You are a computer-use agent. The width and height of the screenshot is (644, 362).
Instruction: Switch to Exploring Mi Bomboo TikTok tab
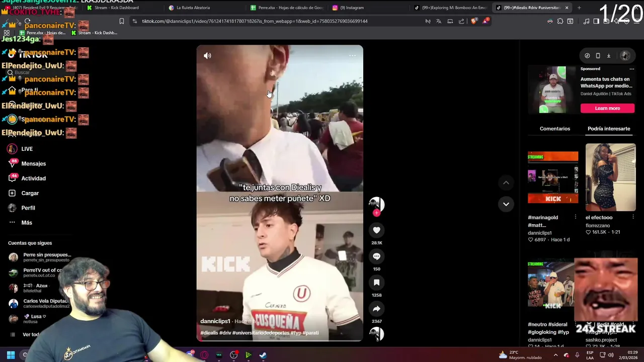coord(450,8)
